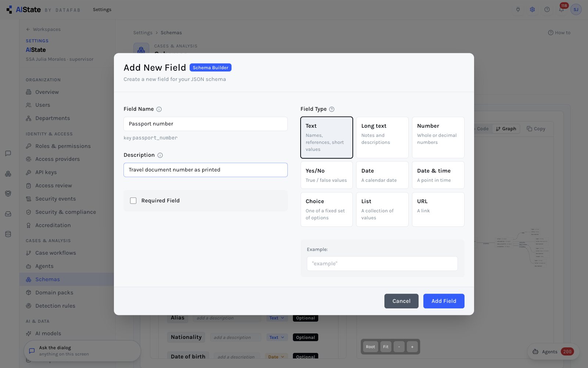Click the Field Type help icon
This screenshot has width=588, height=368.
click(x=332, y=109)
